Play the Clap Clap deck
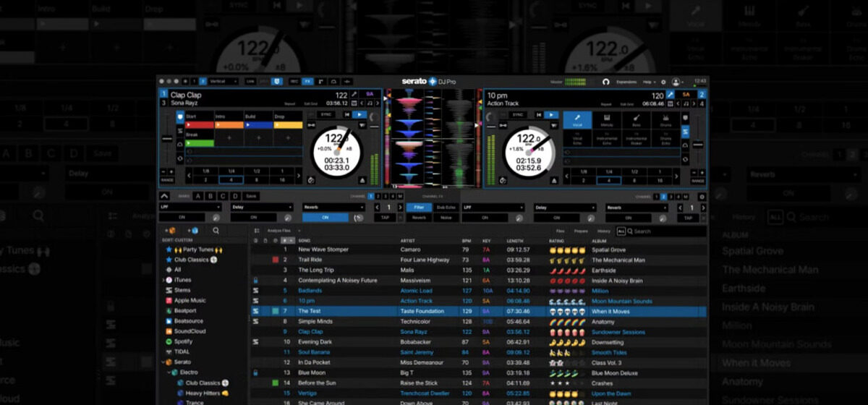Viewport: 868px width, 405px height. (359, 114)
